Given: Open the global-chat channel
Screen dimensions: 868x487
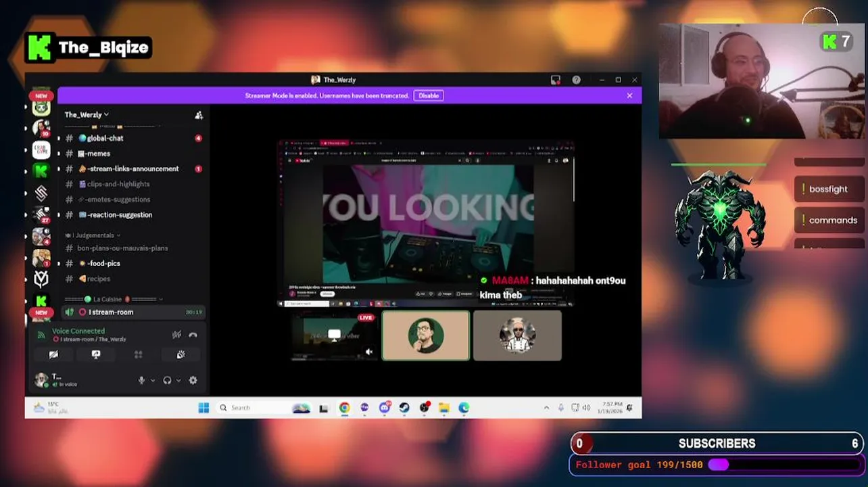Looking at the screenshot, I should 133,138.
